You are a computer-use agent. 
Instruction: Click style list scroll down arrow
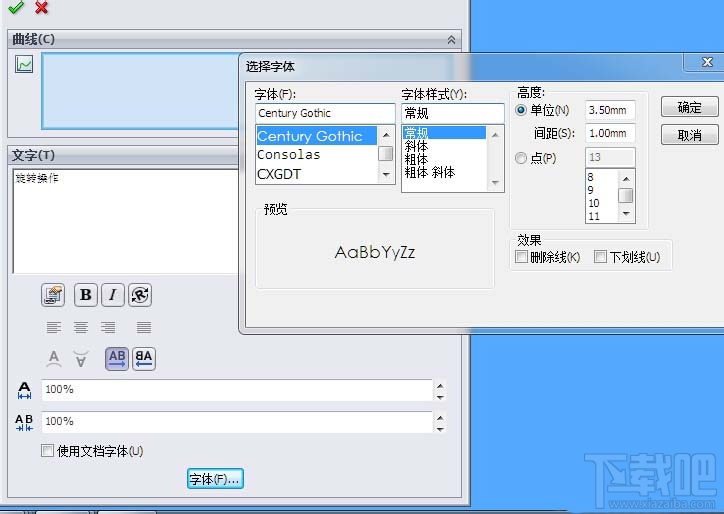495,182
